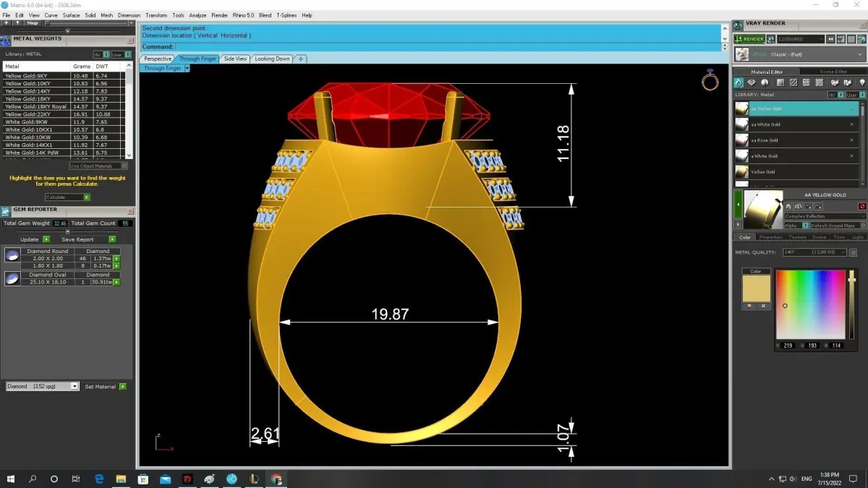This screenshot has width=868, height=488.
Task: Click the green left-arrow preview button
Action: point(738,205)
